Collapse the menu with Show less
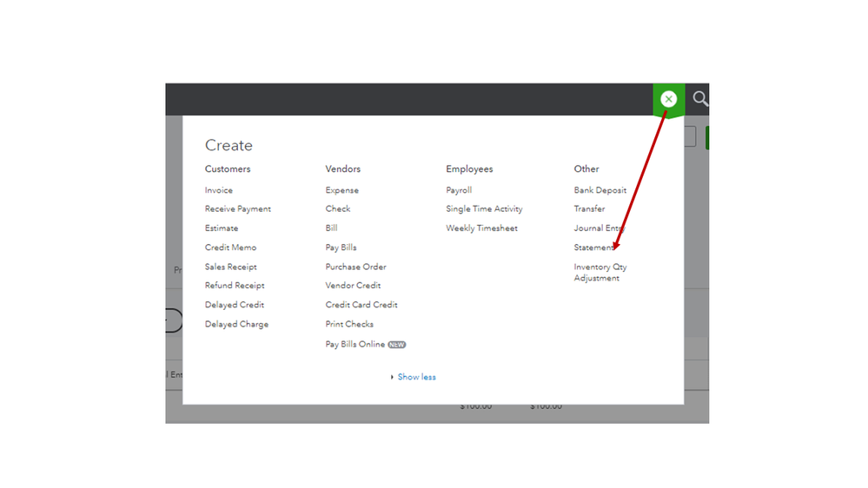Viewport: 868px width, 488px height. [x=417, y=377]
